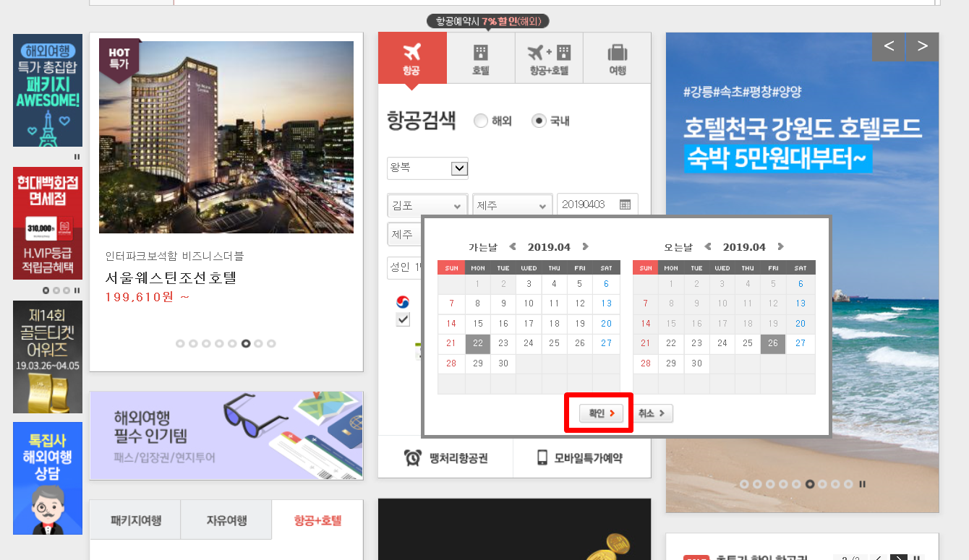Open 땡처리항공권 with alarm clock icon

pyautogui.click(x=445, y=457)
